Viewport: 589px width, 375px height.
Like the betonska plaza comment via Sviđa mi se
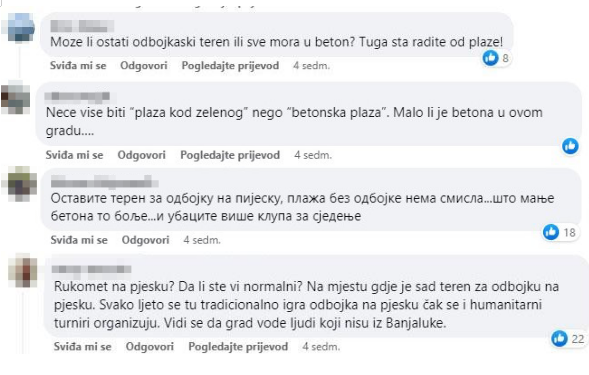(x=74, y=155)
